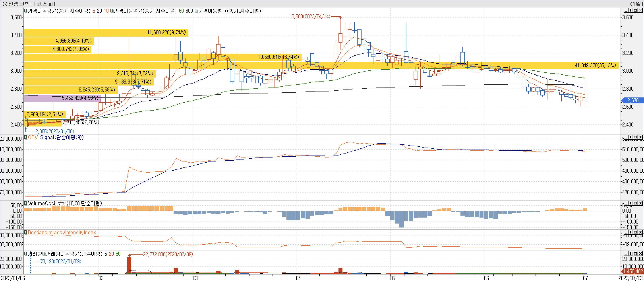
Task: Click the blue 2,670 current price tag
Action: [632, 100]
